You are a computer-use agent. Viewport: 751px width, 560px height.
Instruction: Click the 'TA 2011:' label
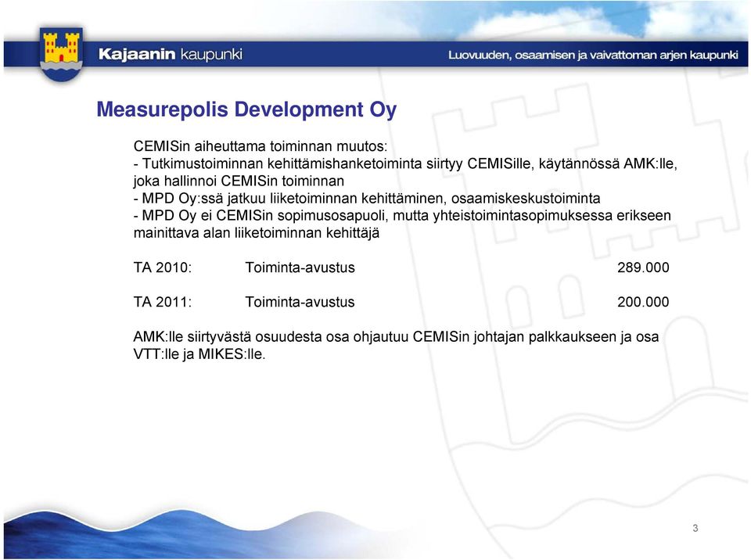(163, 302)
